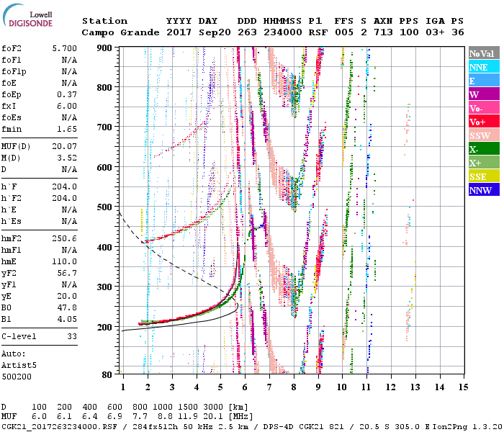Click the hmE value 110.0
504x432 pixels.
[65, 261]
